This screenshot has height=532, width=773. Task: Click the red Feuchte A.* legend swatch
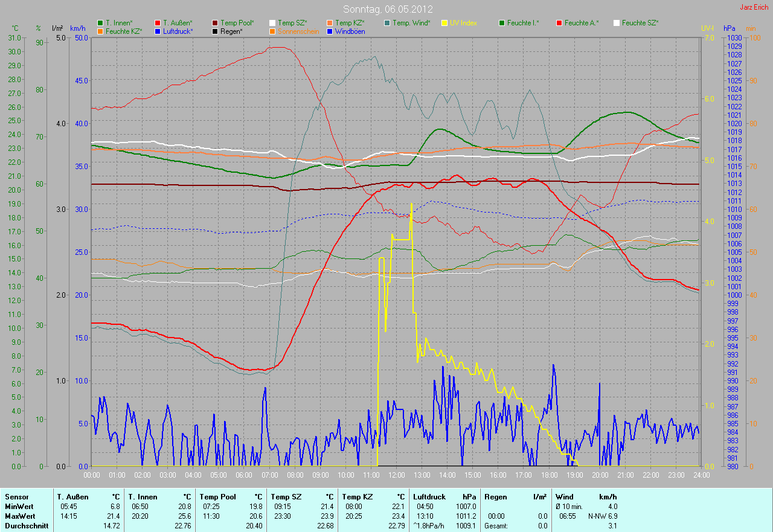point(559,23)
